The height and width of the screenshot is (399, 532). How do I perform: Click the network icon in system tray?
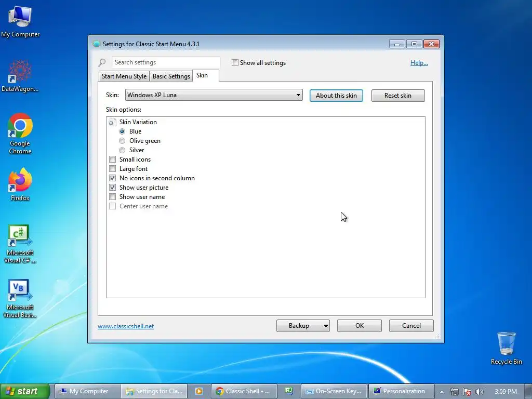click(454, 392)
